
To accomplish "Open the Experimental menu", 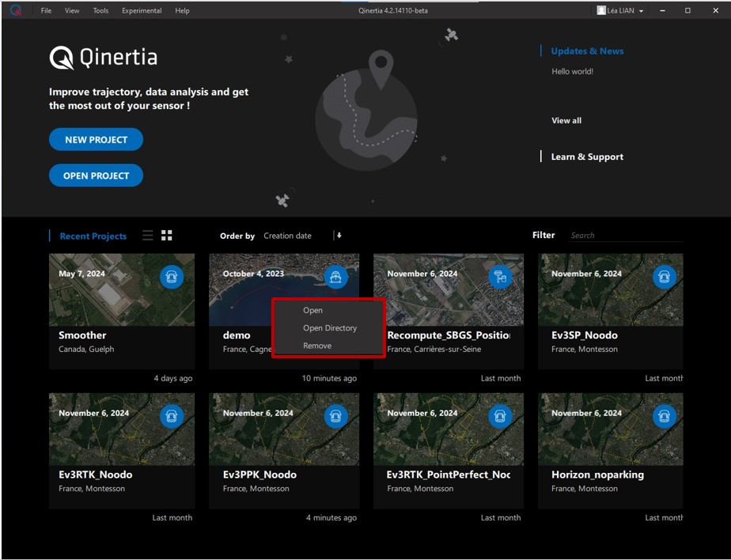I will tap(142, 10).
